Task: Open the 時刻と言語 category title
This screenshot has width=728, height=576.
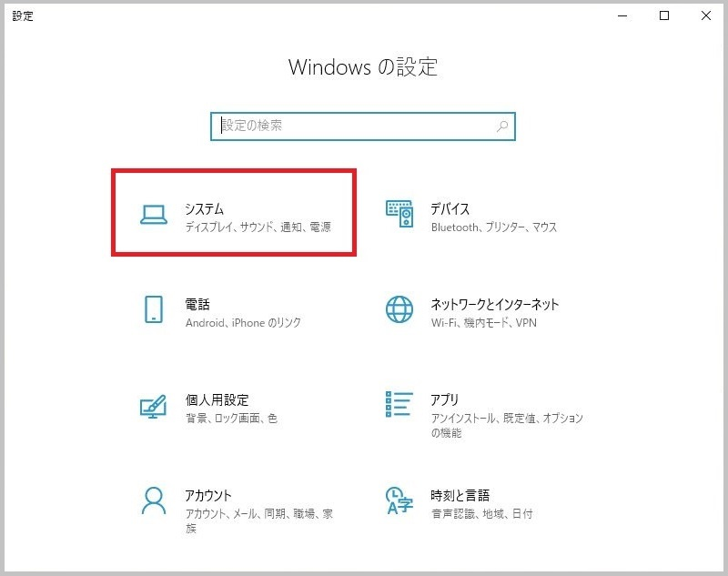Action: coord(460,496)
